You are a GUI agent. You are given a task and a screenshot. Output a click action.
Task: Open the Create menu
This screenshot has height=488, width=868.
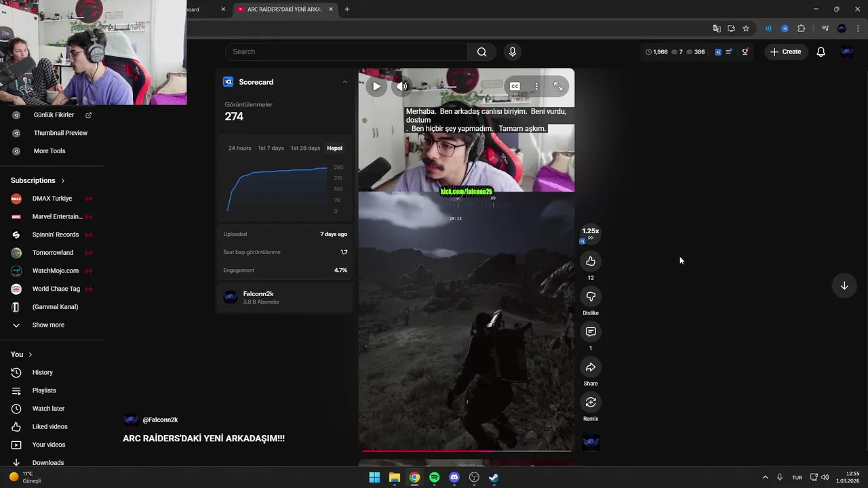785,52
